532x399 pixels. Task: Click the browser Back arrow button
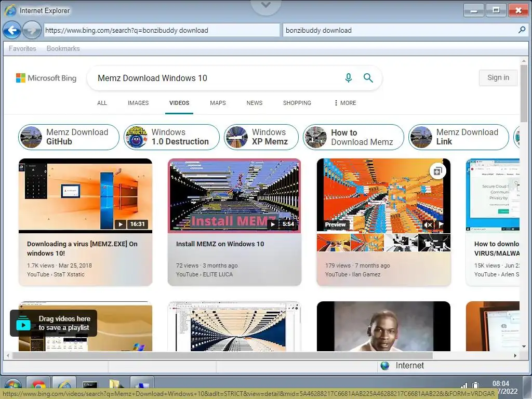pyautogui.click(x=12, y=30)
